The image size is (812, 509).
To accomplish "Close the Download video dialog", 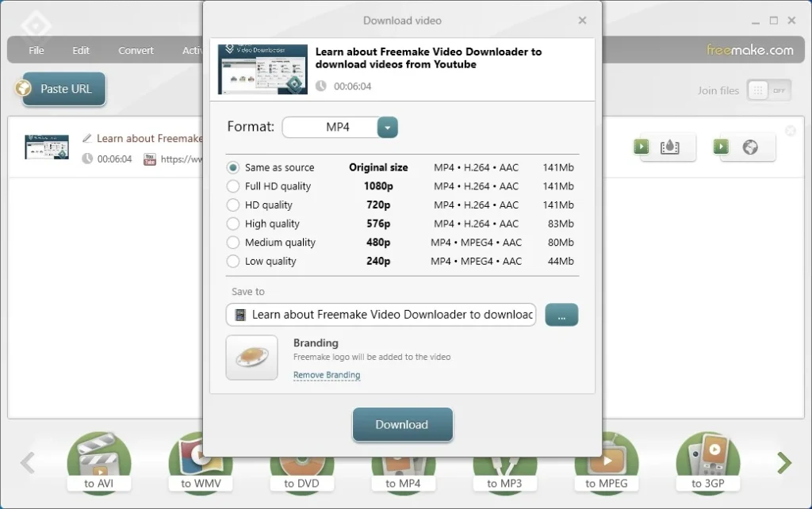I will click(x=582, y=21).
